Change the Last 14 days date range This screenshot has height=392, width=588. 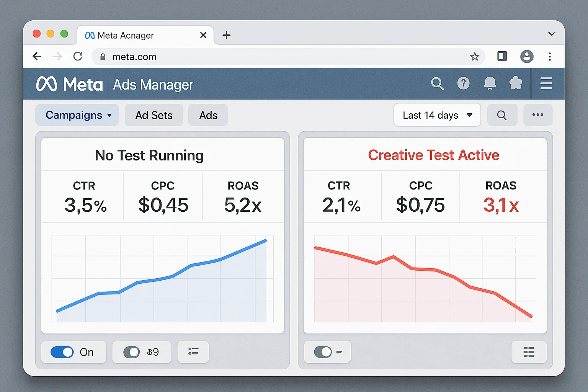[x=437, y=115]
